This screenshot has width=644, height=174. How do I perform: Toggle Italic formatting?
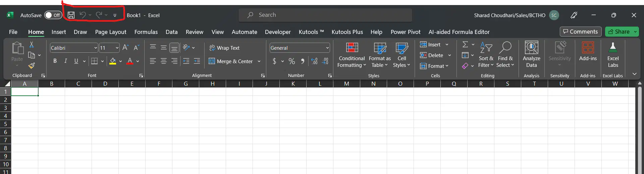point(66,61)
